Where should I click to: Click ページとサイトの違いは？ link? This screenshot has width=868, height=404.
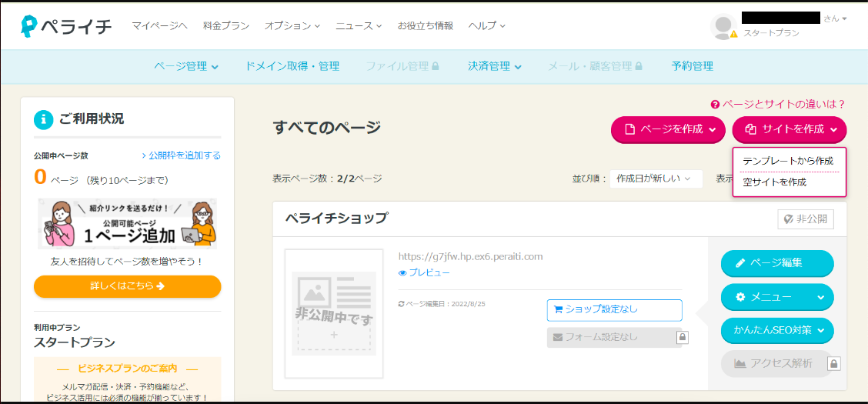778,104
